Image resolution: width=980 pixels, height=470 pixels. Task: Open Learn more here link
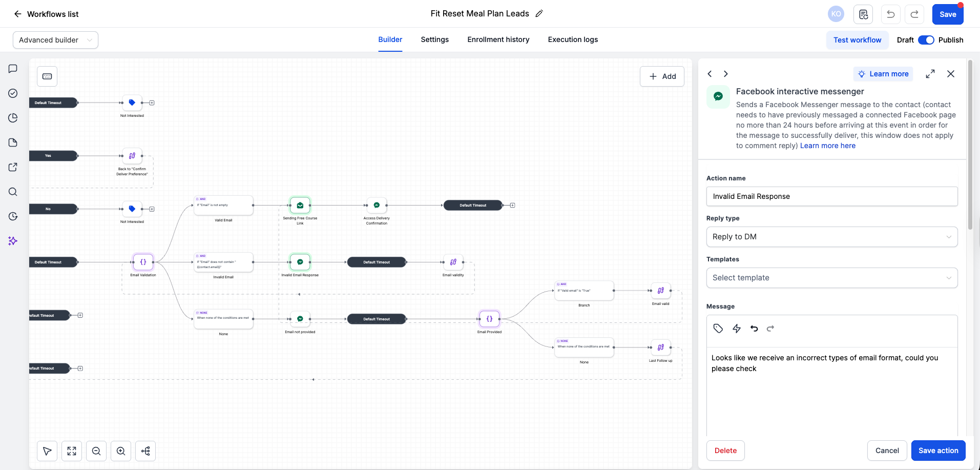click(x=828, y=146)
